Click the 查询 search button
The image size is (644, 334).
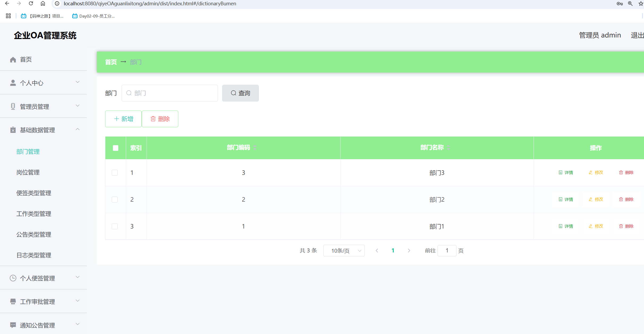coord(240,93)
